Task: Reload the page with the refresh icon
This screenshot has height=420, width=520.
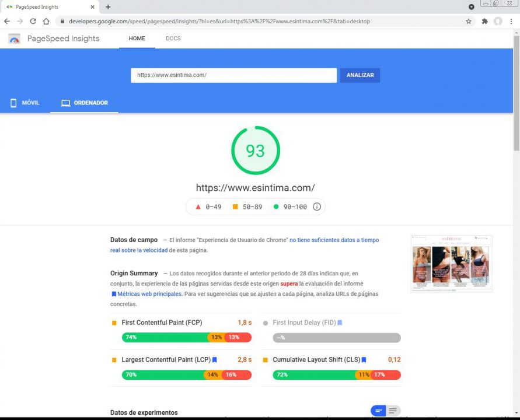Action: [x=33, y=21]
